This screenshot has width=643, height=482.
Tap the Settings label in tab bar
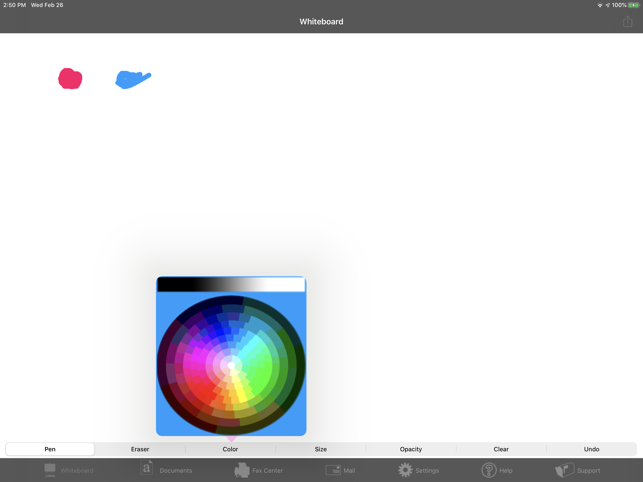427,471
